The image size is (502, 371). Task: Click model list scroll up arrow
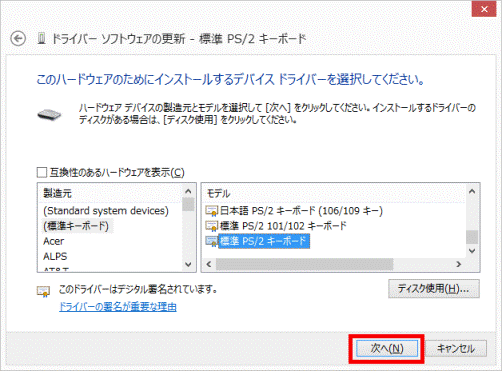pyautogui.click(x=472, y=191)
